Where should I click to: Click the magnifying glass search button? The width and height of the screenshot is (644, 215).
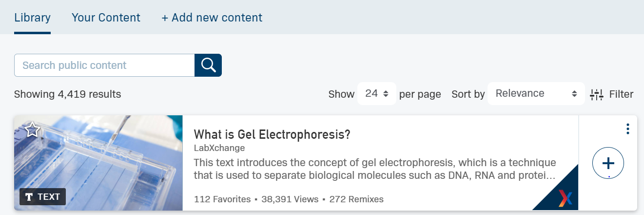pos(208,65)
